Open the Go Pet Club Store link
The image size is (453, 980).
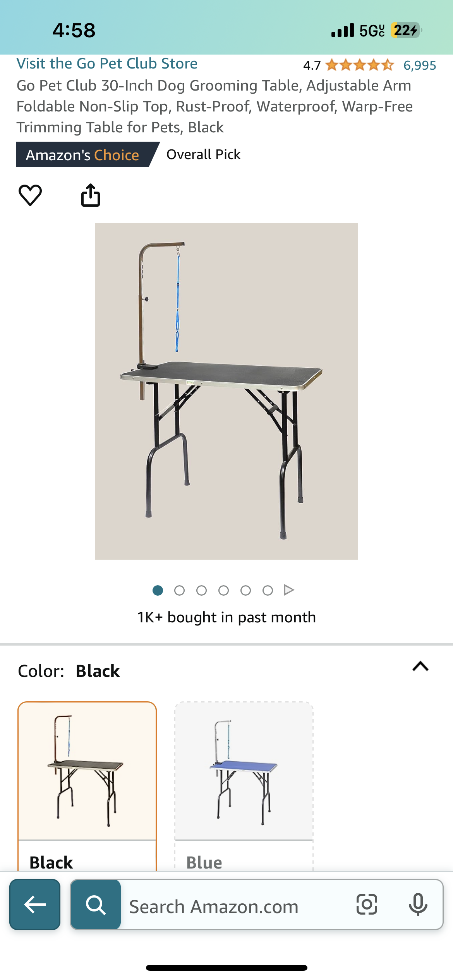(x=107, y=63)
